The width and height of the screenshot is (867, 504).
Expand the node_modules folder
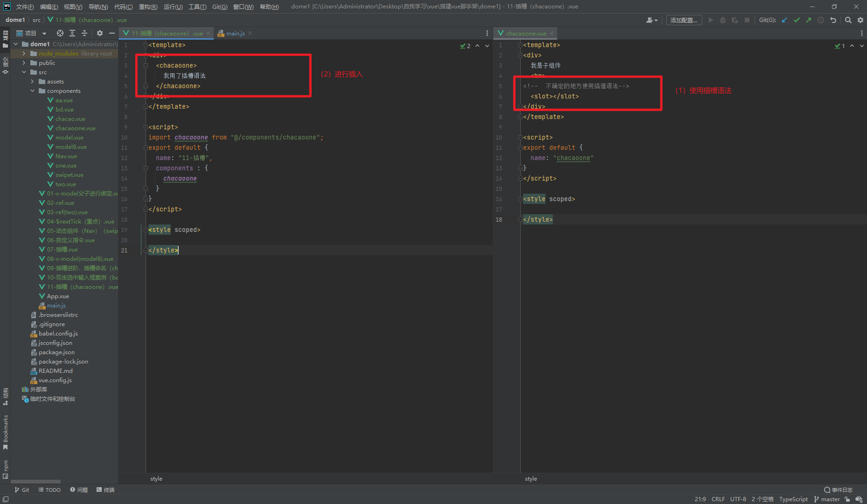click(24, 54)
